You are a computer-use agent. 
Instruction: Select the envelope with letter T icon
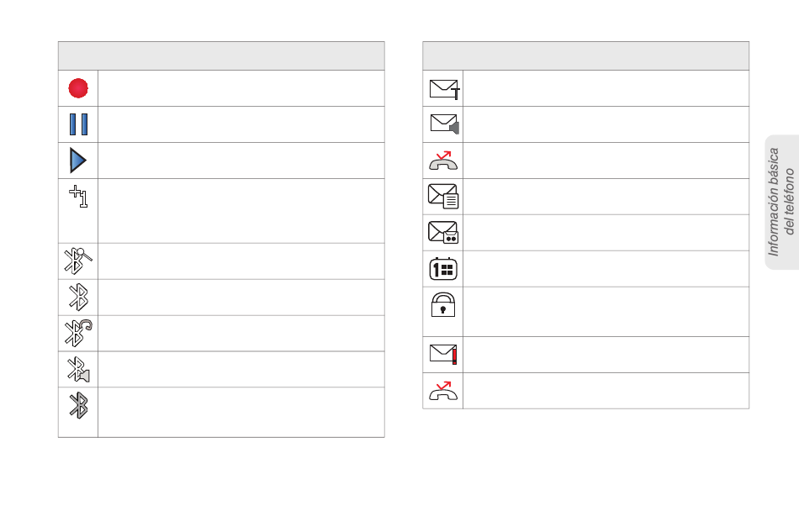pos(444,89)
